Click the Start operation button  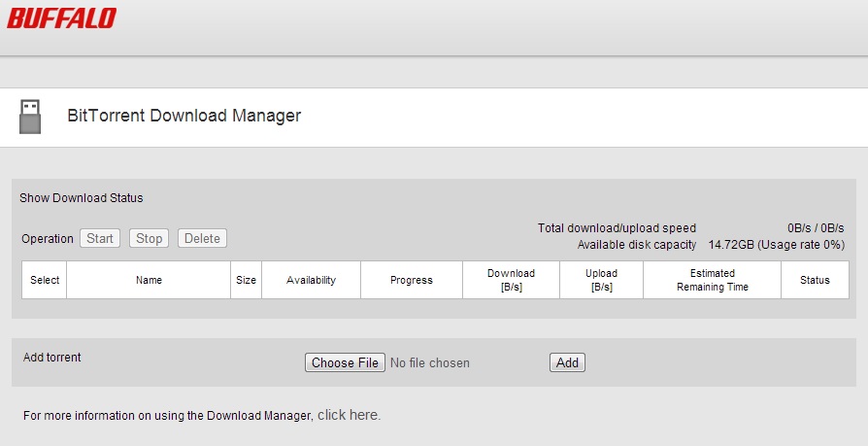pos(100,238)
